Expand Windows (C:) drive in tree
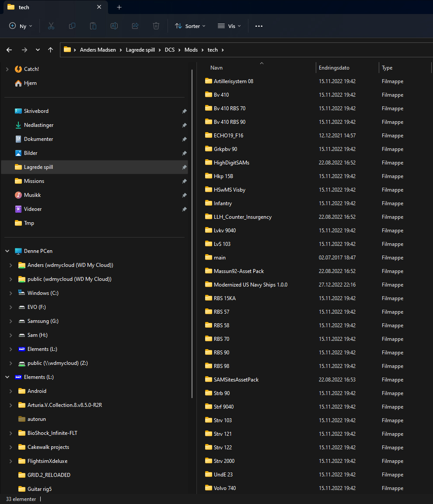Screen dimensions: 433x504 click(11, 293)
